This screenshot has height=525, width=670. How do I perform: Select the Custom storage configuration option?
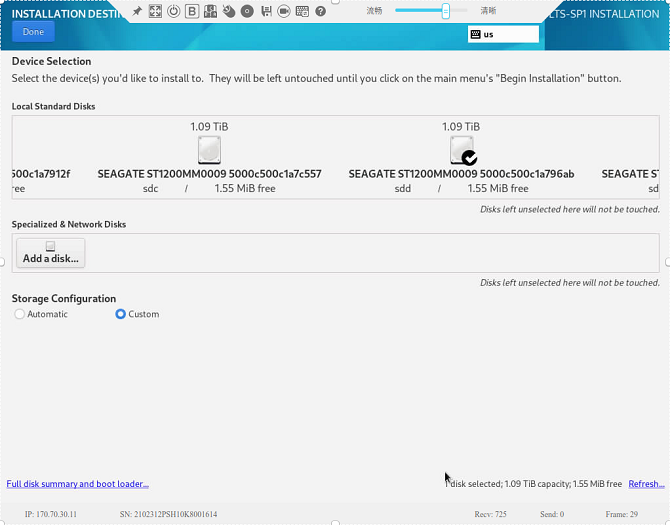coord(121,314)
